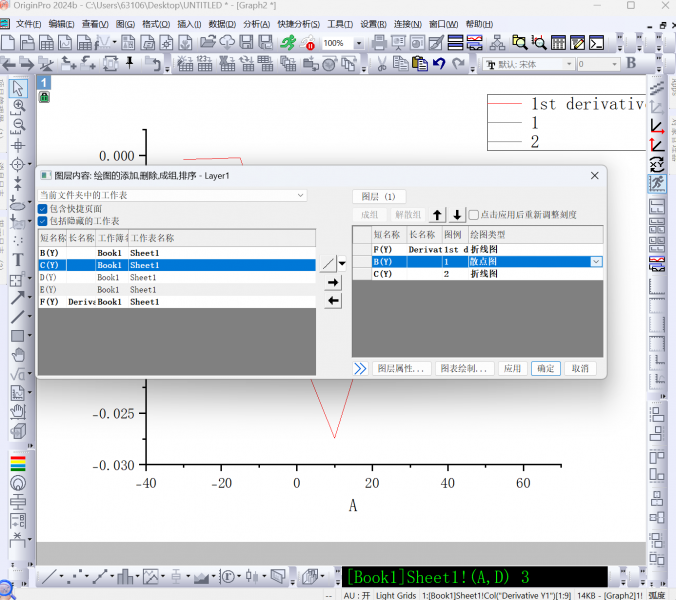This screenshot has width=676, height=600.
Task: Open the Column chart dropdown arrow in the bottom toolbar
Action: tap(137, 576)
